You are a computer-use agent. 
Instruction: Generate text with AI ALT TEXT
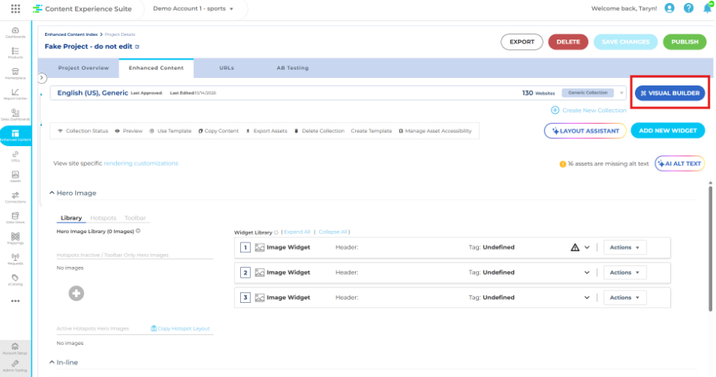coord(679,163)
